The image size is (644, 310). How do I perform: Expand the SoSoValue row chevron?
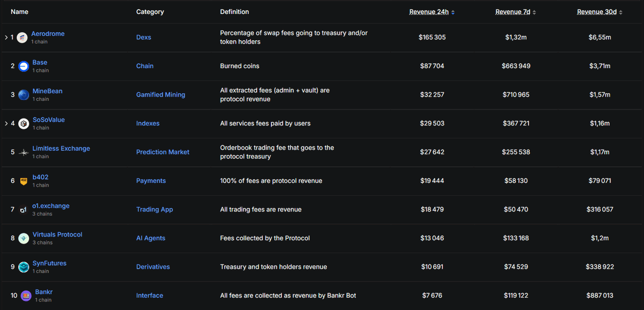coord(6,123)
